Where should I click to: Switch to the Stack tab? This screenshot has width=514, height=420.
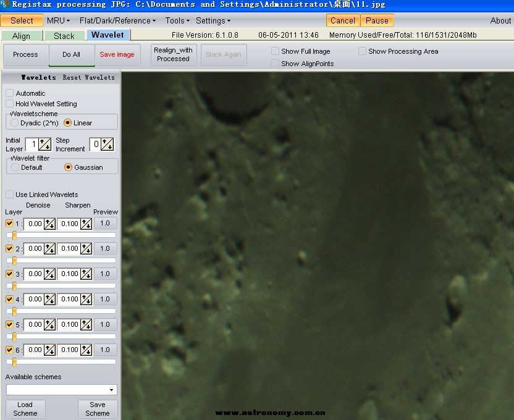tap(64, 36)
